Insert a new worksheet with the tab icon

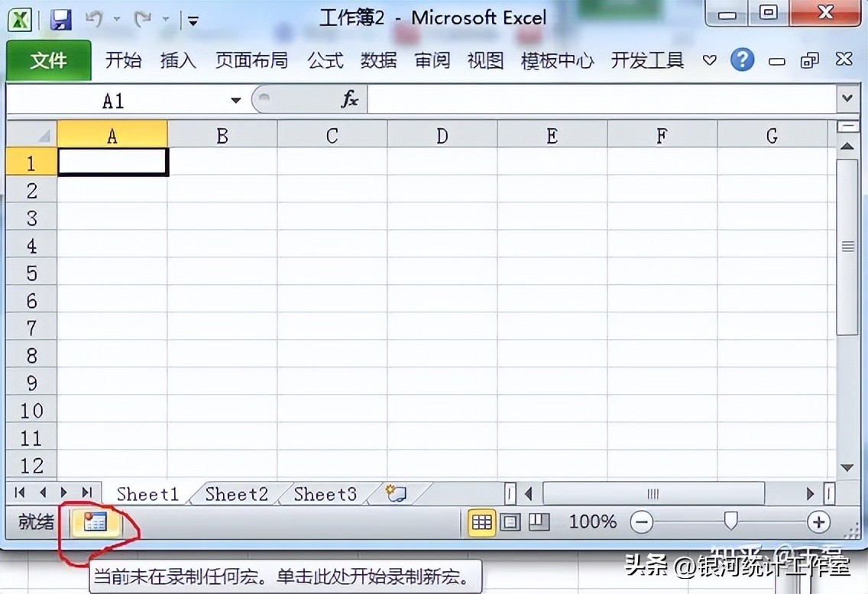coord(397,492)
